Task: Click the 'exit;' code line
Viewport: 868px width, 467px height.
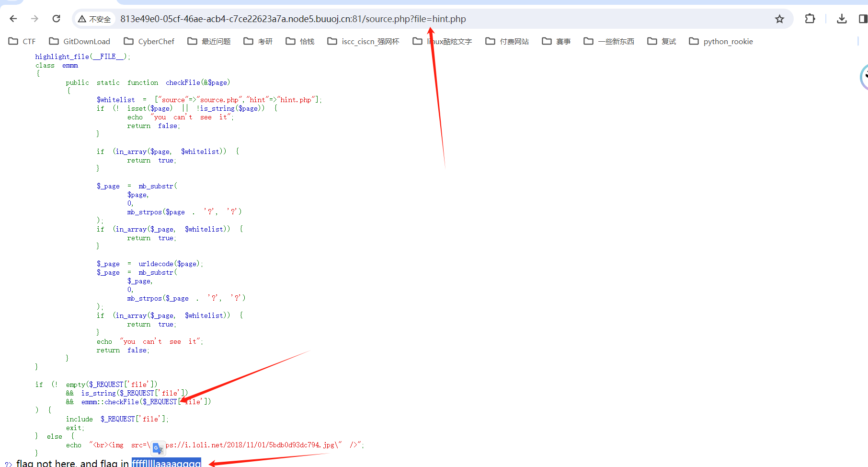Action: pos(75,428)
